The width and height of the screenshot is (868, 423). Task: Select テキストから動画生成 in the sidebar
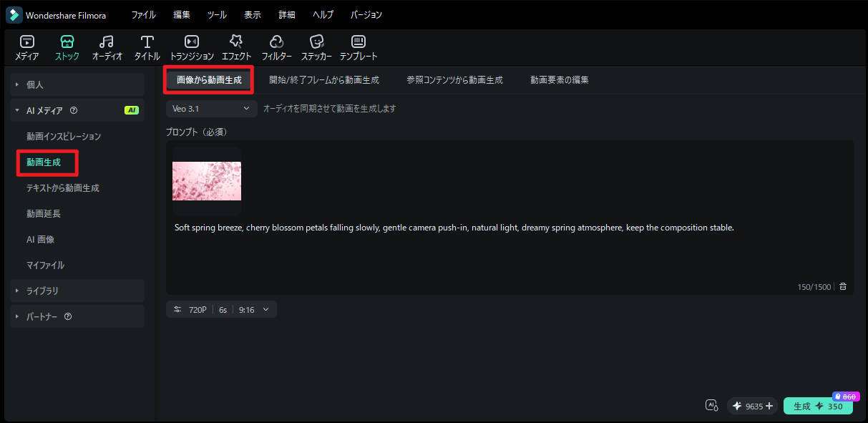63,188
